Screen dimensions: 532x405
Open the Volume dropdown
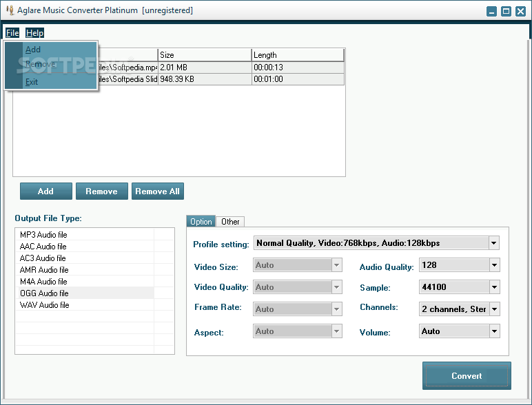pyautogui.click(x=494, y=331)
